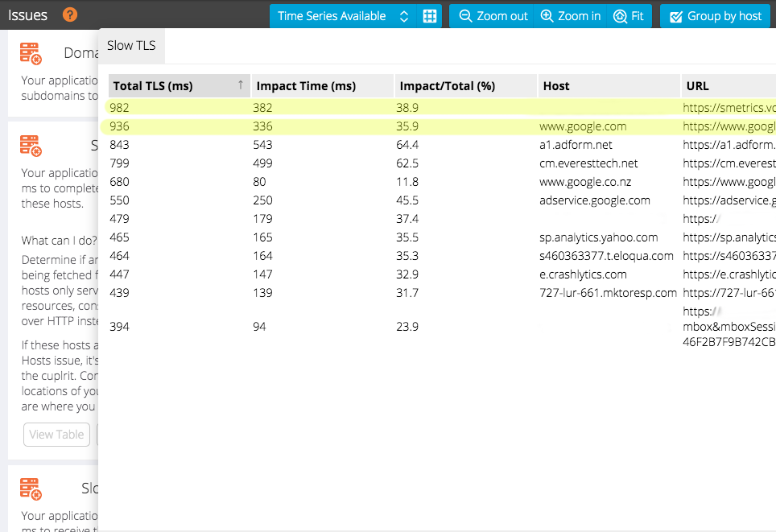This screenshot has width=776, height=532.
Task: Click the 38.9 impact percentage cell
Action: coord(407,107)
